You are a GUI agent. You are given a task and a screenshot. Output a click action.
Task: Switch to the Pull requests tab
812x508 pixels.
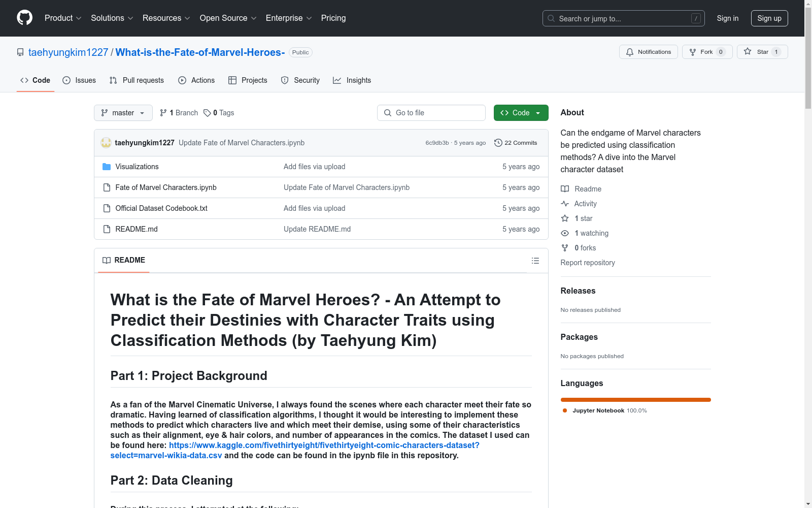(x=137, y=80)
